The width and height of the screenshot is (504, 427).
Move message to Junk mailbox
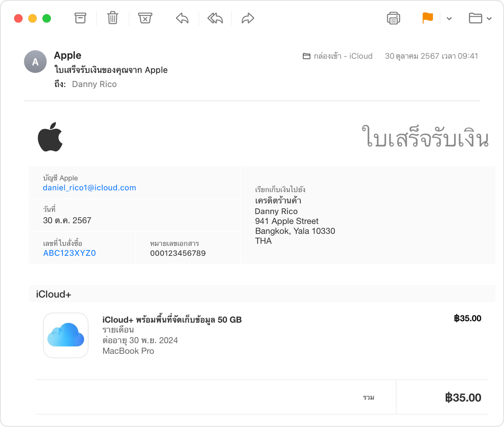point(145,18)
